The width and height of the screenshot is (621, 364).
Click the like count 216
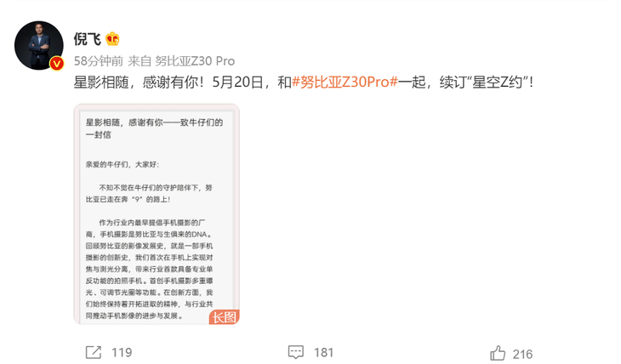[x=522, y=354]
